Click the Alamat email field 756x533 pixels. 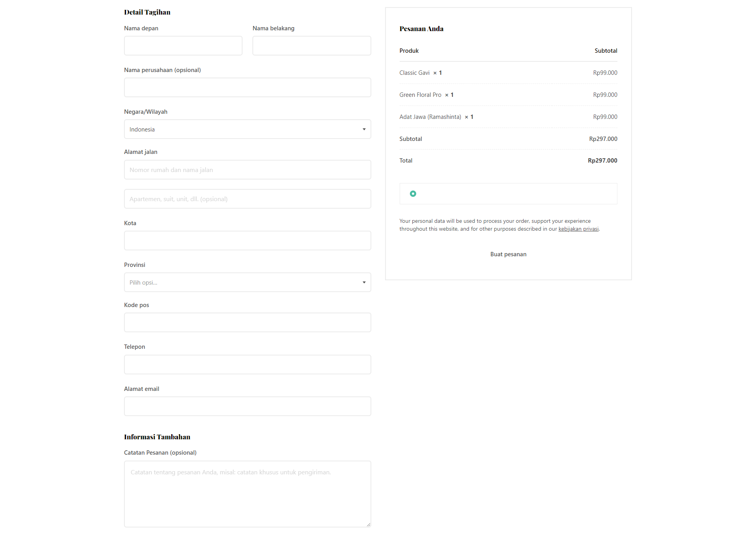pyautogui.click(x=247, y=406)
